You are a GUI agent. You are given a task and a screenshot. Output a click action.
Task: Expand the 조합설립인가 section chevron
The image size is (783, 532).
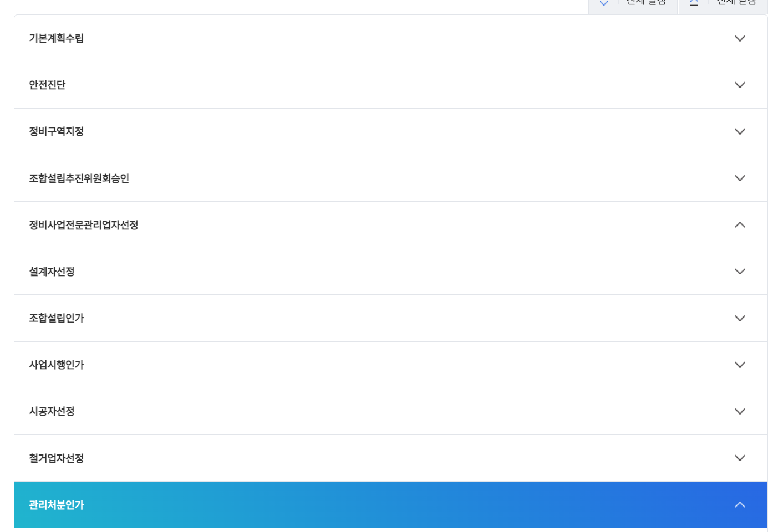click(x=740, y=318)
